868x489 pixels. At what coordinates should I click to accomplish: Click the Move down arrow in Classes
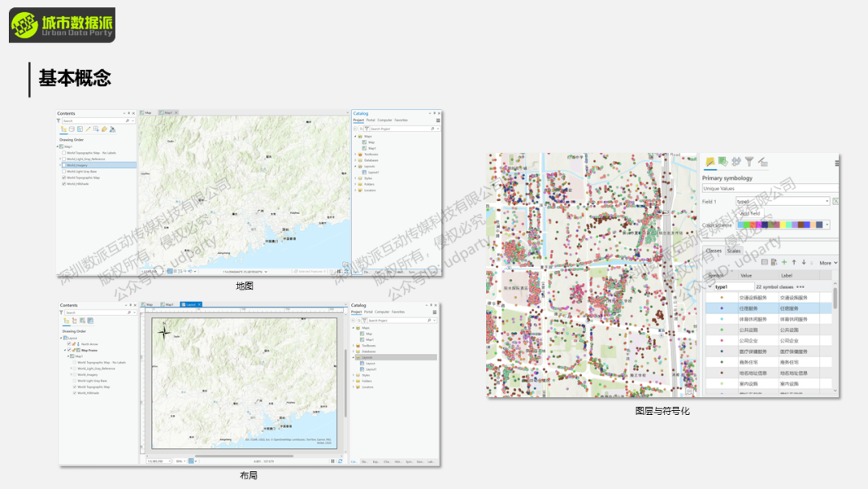point(804,262)
